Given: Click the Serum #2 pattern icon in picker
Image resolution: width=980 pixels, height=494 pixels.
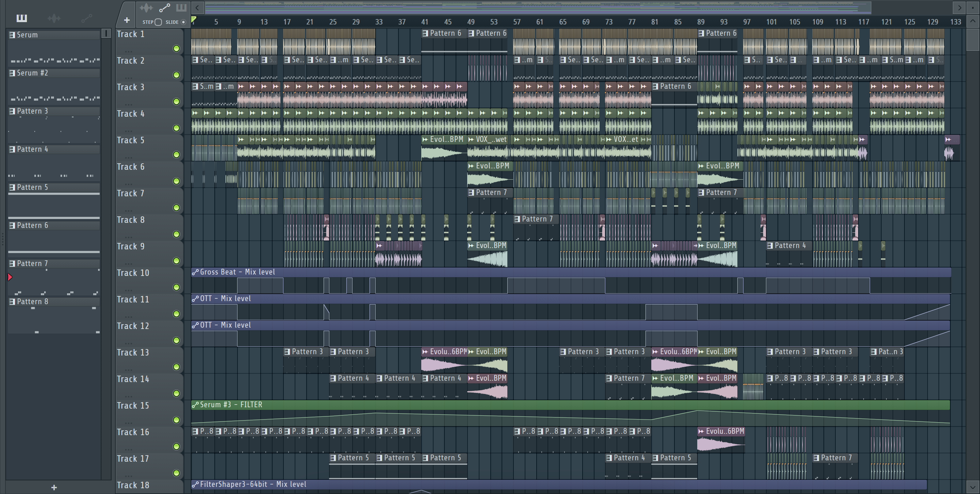Looking at the screenshot, I should [12, 73].
